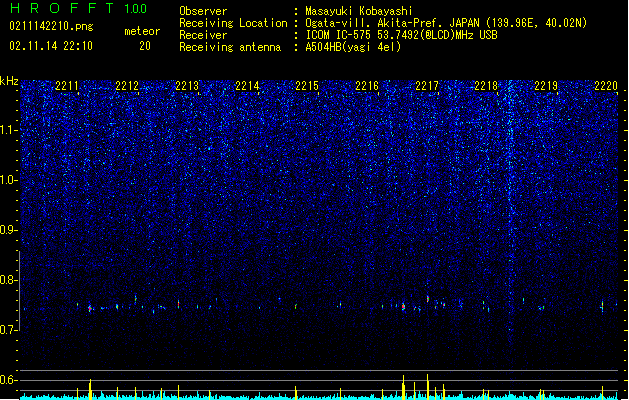The height and width of the screenshot is (400, 629).
Task: Click the 2214 time marker
Action: 247,86
